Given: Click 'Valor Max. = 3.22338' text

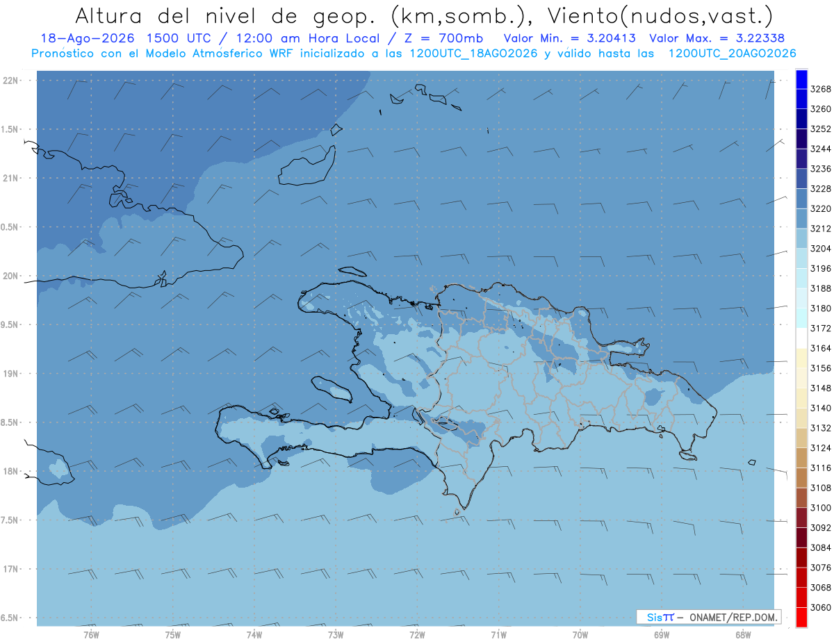Looking at the screenshot, I should point(717,39).
